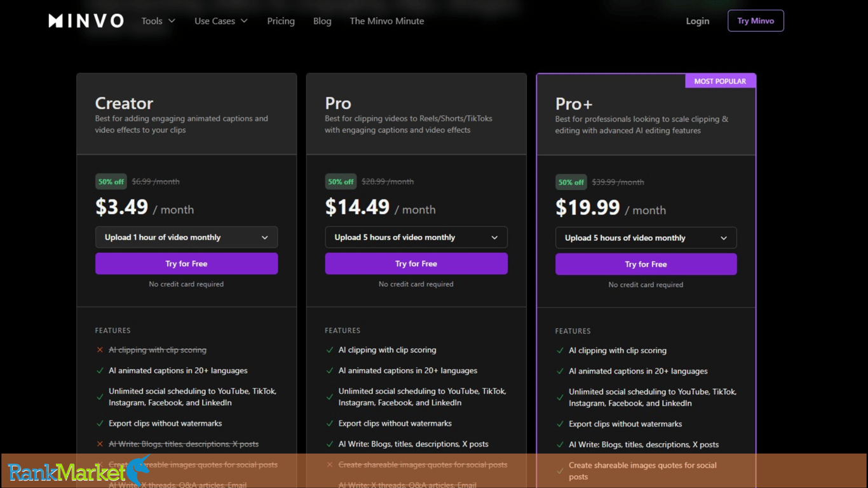Click the checkmark next to AI Write on Pro plan
This screenshot has width=868, height=488.
(x=330, y=444)
